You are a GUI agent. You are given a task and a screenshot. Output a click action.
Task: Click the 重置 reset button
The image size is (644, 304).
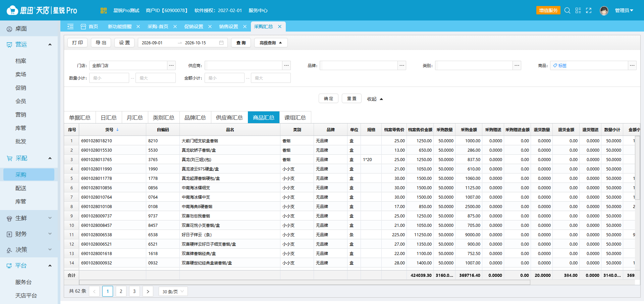point(352,98)
